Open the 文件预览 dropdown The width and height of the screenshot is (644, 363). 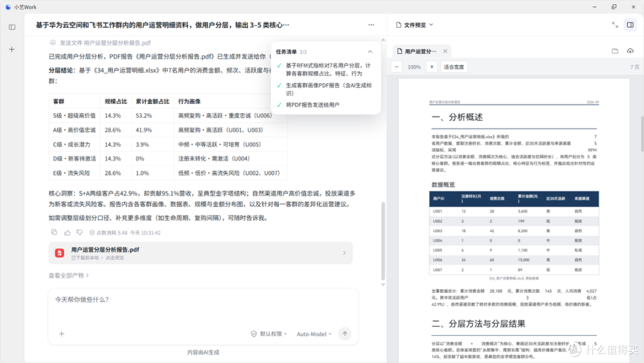[x=415, y=25]
